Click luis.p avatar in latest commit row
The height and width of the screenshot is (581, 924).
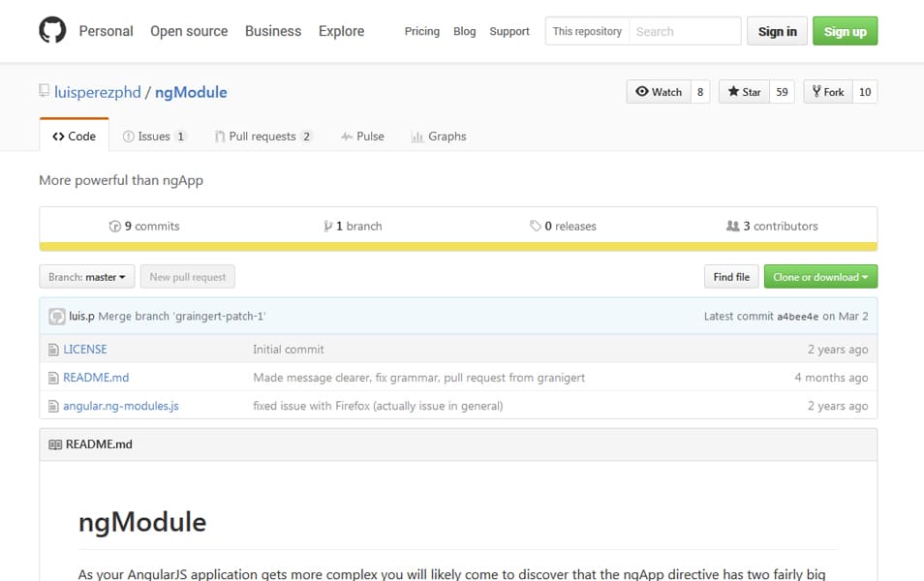57,317
